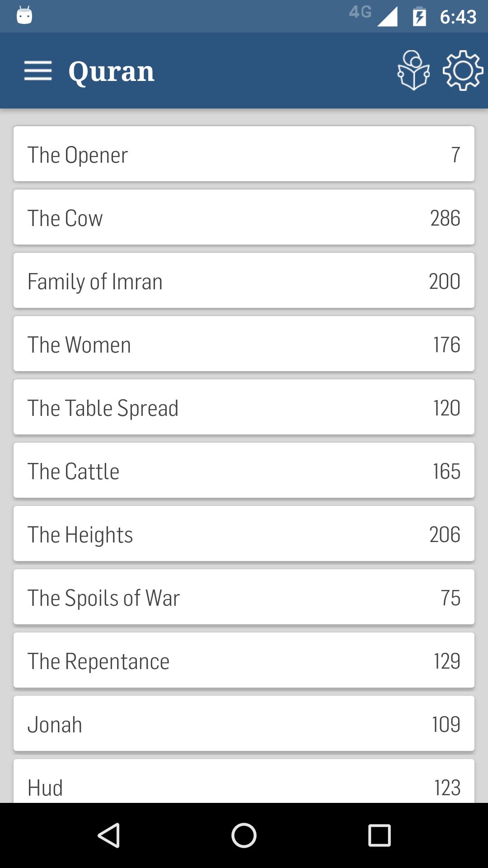
Task: Select the Hud chapter
Action: pos(244,781)
